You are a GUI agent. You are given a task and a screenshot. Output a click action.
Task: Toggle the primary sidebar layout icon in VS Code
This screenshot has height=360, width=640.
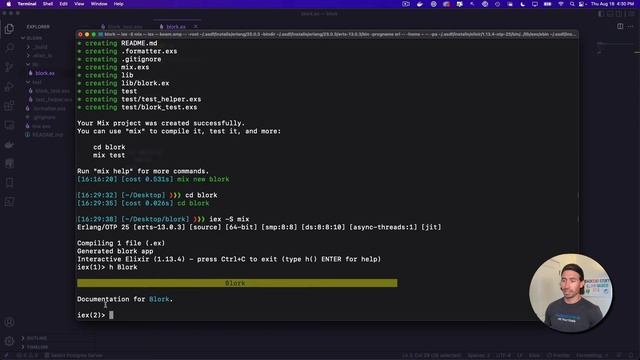pos(601,14)
